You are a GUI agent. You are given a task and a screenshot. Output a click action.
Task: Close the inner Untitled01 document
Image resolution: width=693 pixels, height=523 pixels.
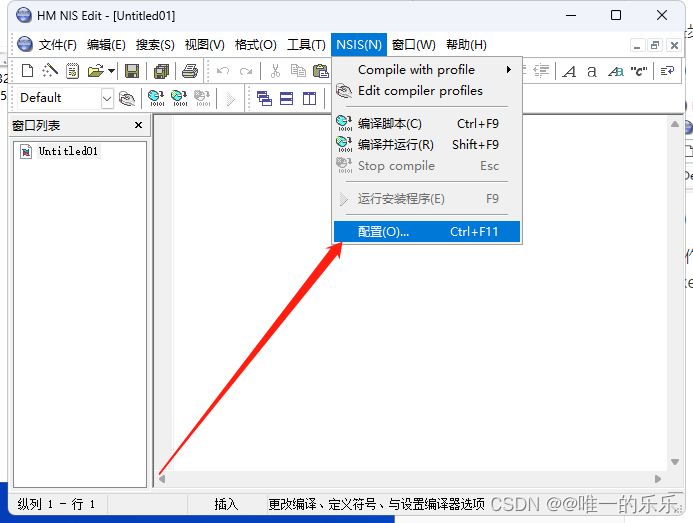point(674,45)
